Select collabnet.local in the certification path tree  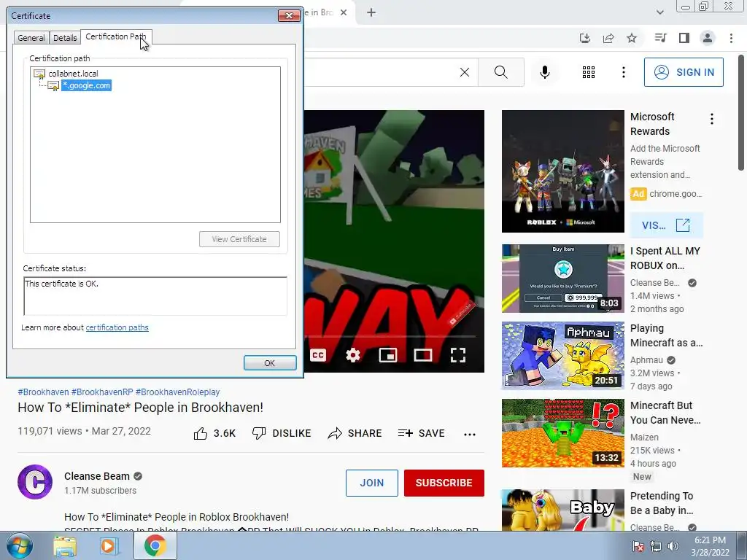tap(73, 74)
